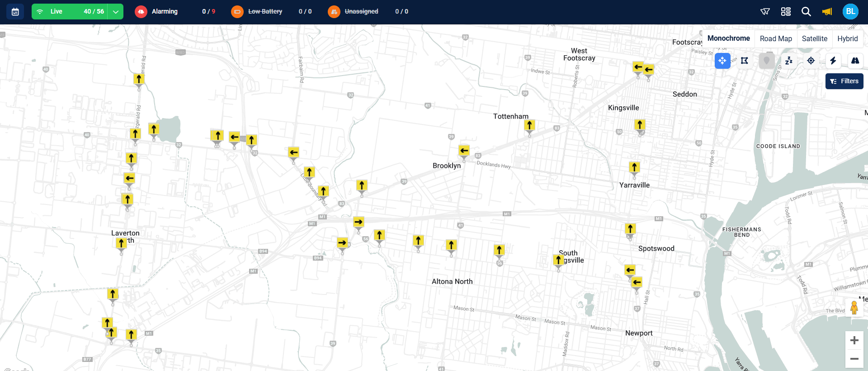Switch to the dashboard list view icon
868x371 pixels.
coord(786,12)
